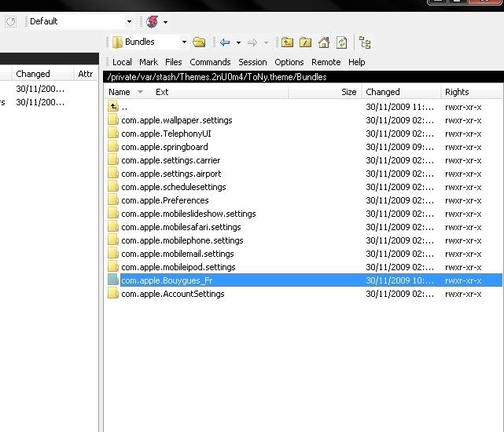
Task: Open the Commands menu
Action: click(210, 62)
